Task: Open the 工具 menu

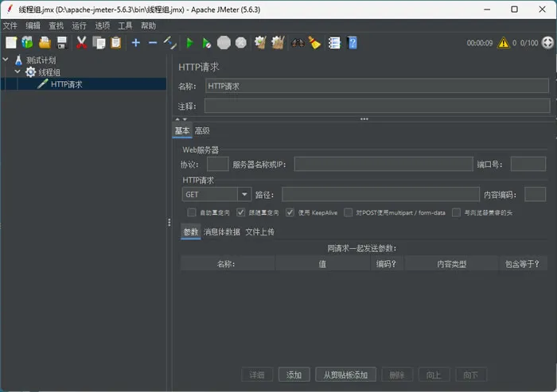Action: [125, 25]
